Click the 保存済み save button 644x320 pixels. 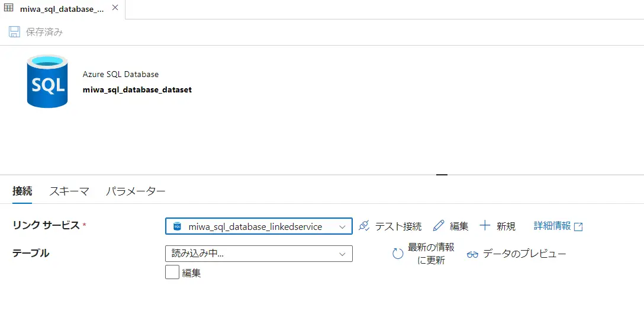pyautogui.click(x=36, y=32)
